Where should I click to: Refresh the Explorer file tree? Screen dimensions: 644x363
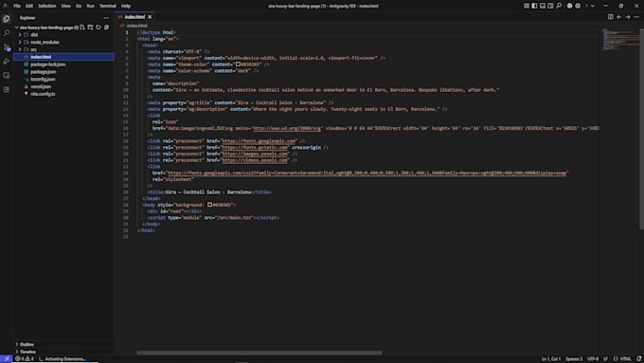point(98,27)
